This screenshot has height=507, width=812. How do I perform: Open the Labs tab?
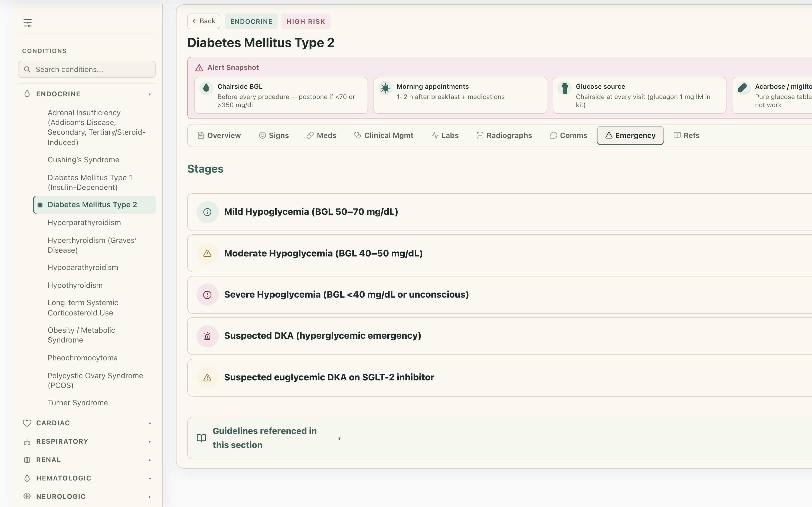pos(445,136)
